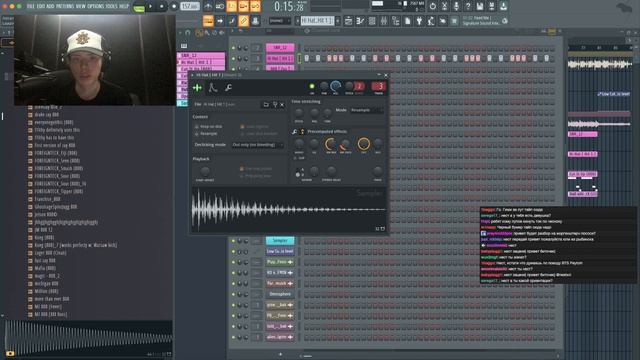Image resolution: width=640 pixels, height=360 pixels.
Task: Toggle wait for input icon
Action: click(x=220, y=7)
